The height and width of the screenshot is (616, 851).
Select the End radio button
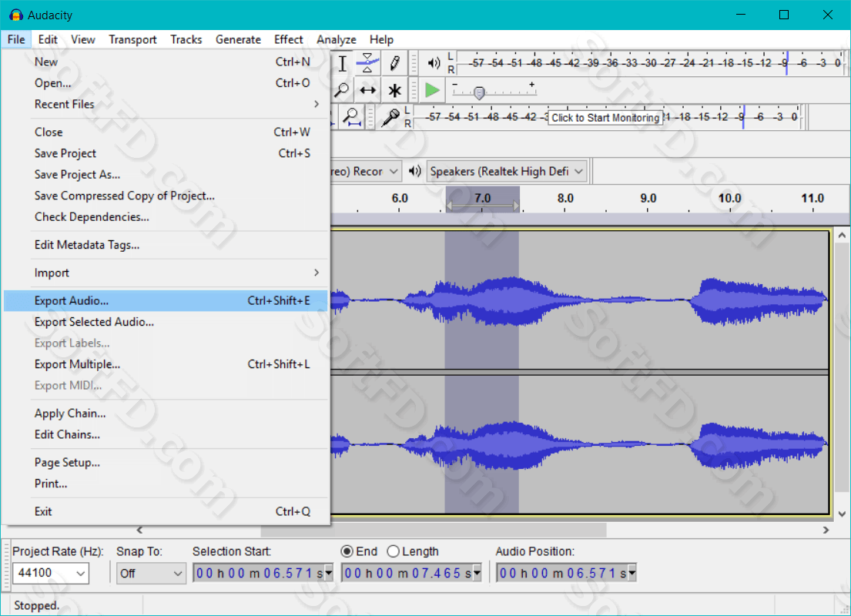(x=347, y=551)
